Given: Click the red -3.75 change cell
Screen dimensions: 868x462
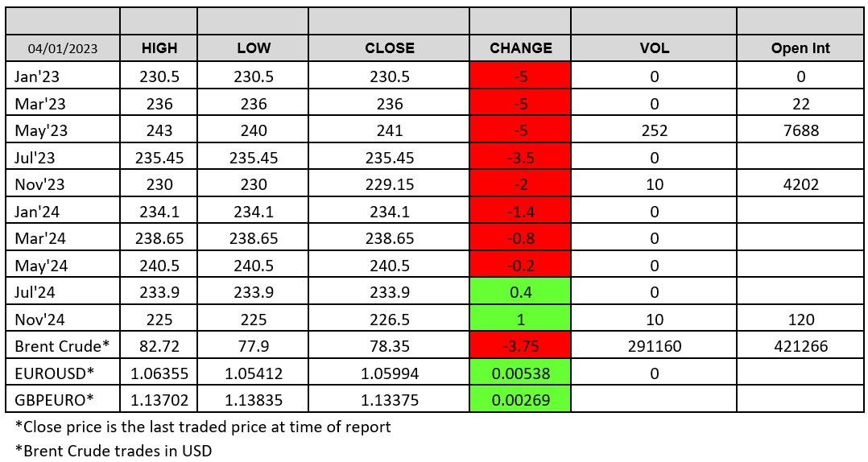Looking at the screenshot, I should point(520,347).
